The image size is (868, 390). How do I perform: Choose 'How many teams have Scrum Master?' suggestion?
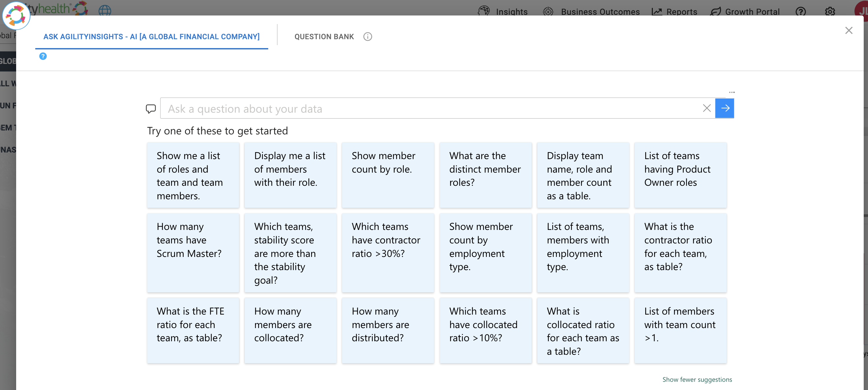click(193, 253)
